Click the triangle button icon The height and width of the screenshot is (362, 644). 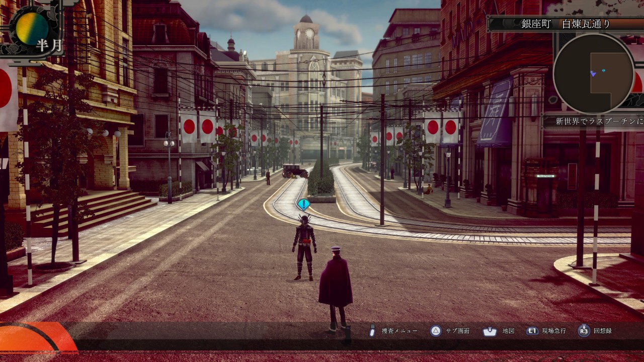click(x=436, y=331)
